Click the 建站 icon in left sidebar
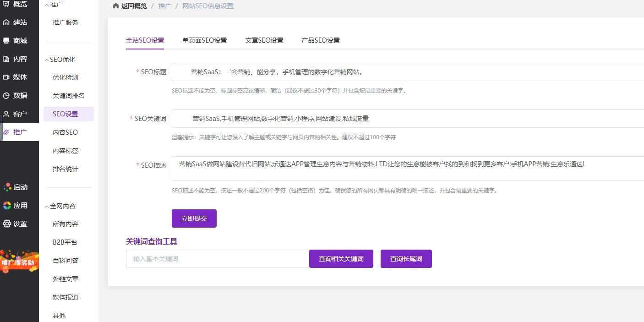This screenshot has height=322, width=644. click(6, 22)
